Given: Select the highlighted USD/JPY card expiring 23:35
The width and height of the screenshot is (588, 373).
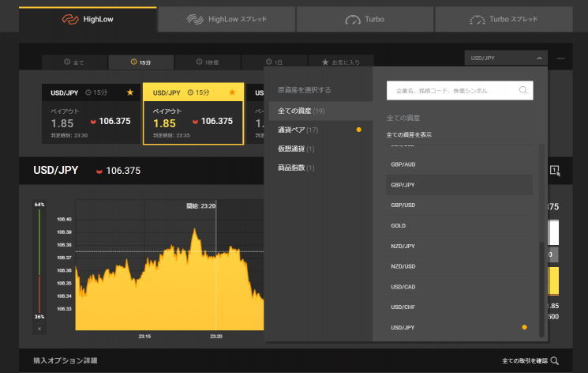Looking at the screenshot, I should coord(193,114).
